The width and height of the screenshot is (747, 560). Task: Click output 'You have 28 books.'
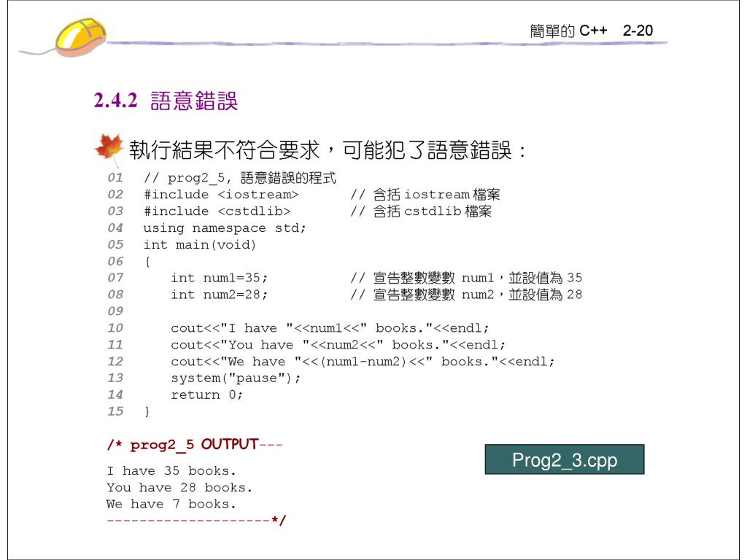(x=179, y=488)
